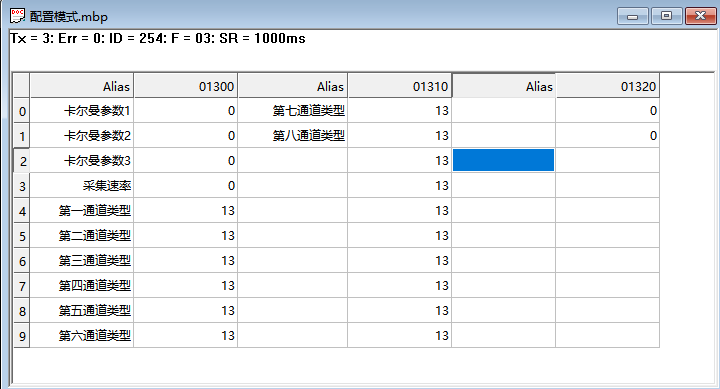Select value 13 next to 第八通道类型

(399, 135)
